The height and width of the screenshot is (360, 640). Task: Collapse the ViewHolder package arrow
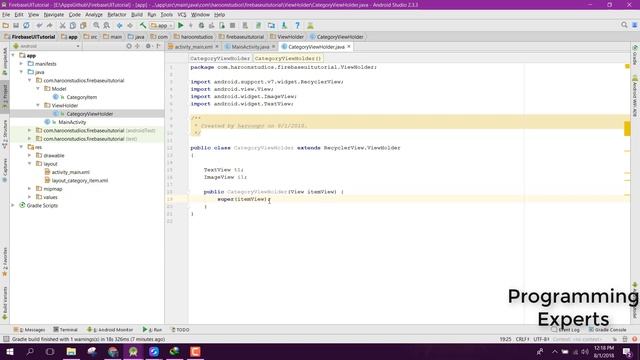(x=38, y=105)
